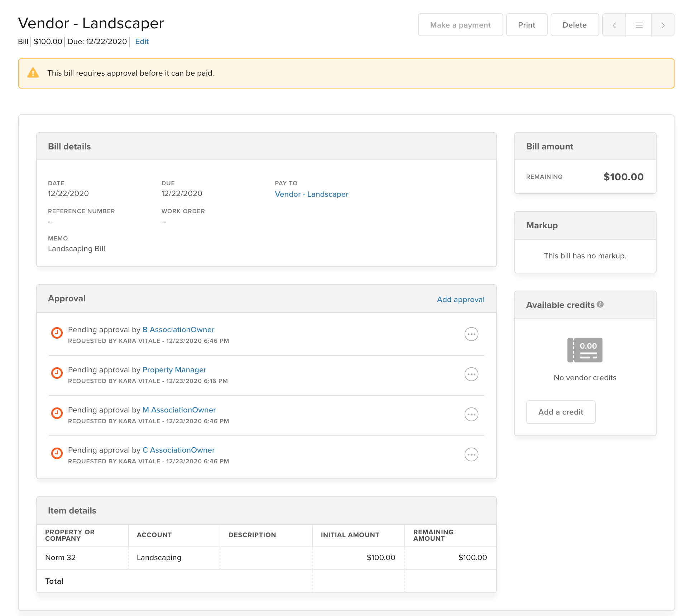Click the next bill arrow icon
681x616 pixels.
[x=663, y=25]
